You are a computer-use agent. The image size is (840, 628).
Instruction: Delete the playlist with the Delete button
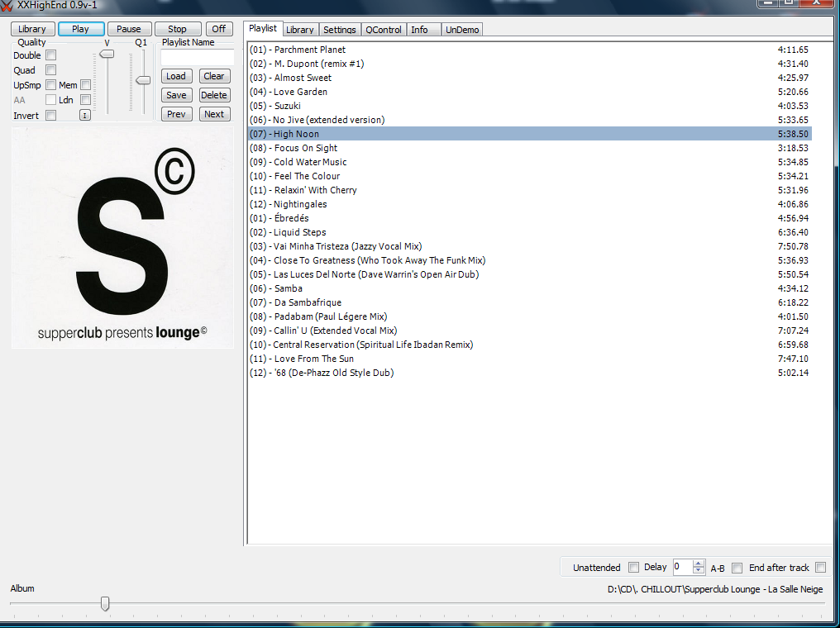[x=214, y=95]
